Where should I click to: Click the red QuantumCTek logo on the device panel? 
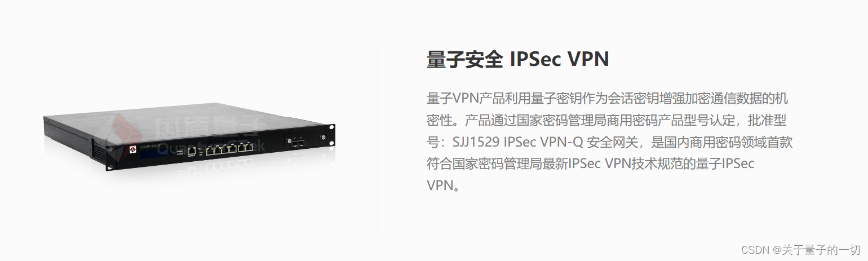coord(133,149)
